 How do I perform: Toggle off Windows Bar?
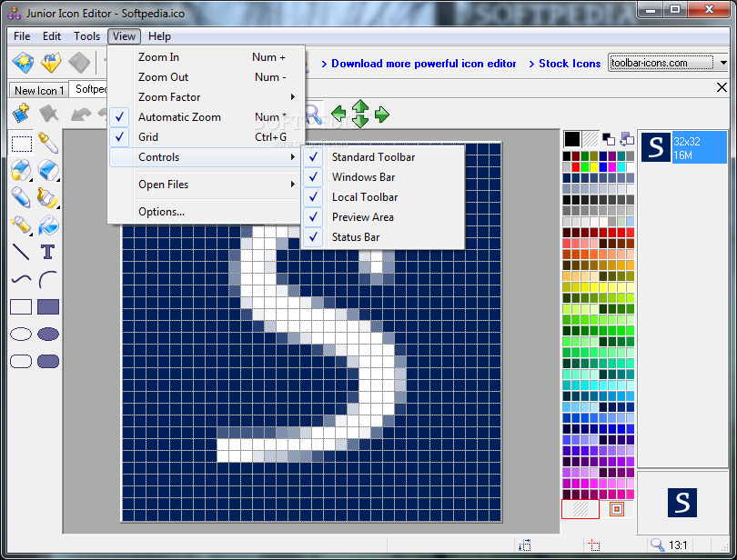382,177
